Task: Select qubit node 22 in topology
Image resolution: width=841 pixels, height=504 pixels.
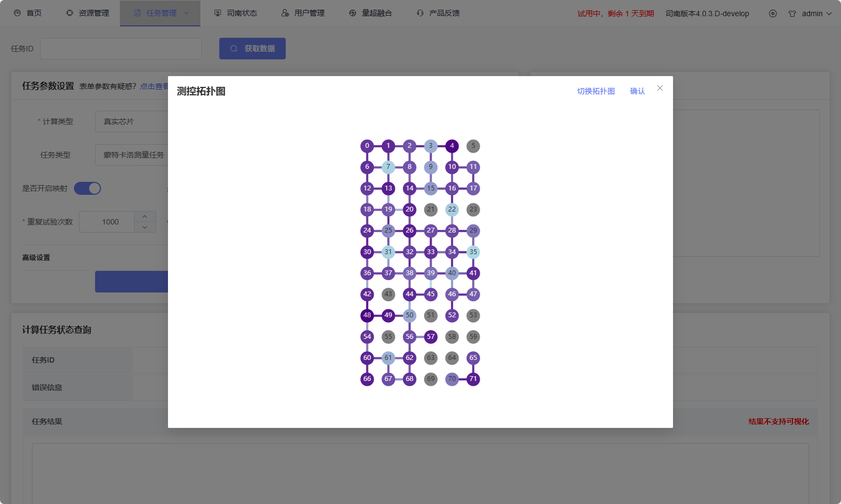Action: pos(452,209)
